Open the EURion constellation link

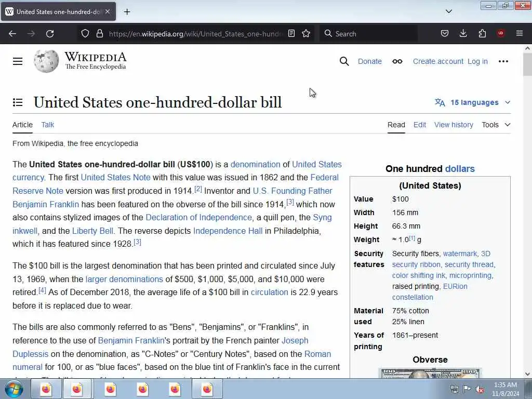[455, 286]
